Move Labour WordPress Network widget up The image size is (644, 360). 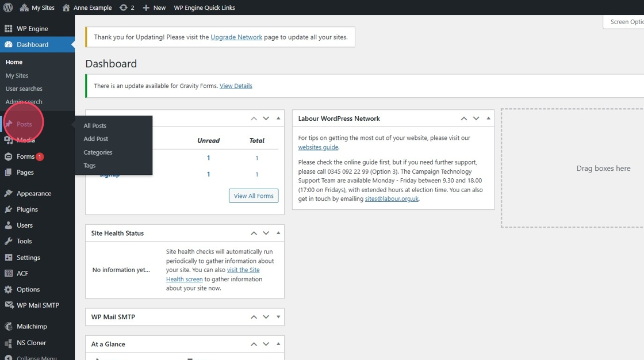pos(463,118)
